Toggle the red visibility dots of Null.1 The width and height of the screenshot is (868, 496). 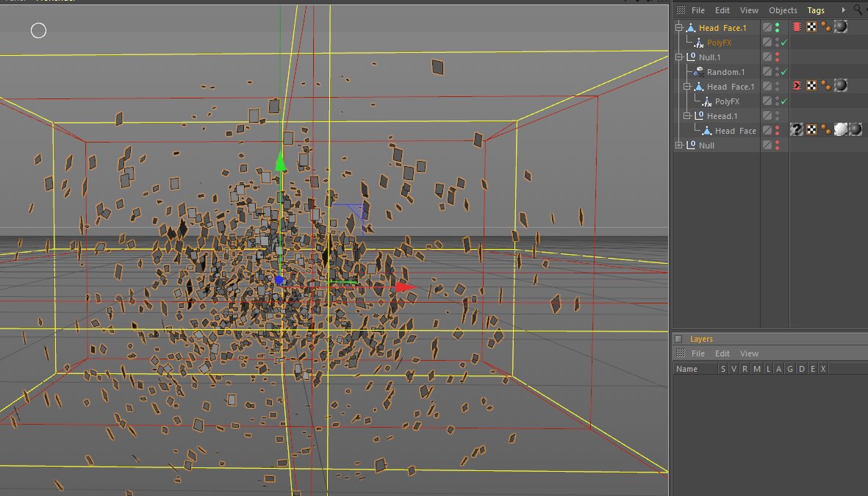pos(777,57)
